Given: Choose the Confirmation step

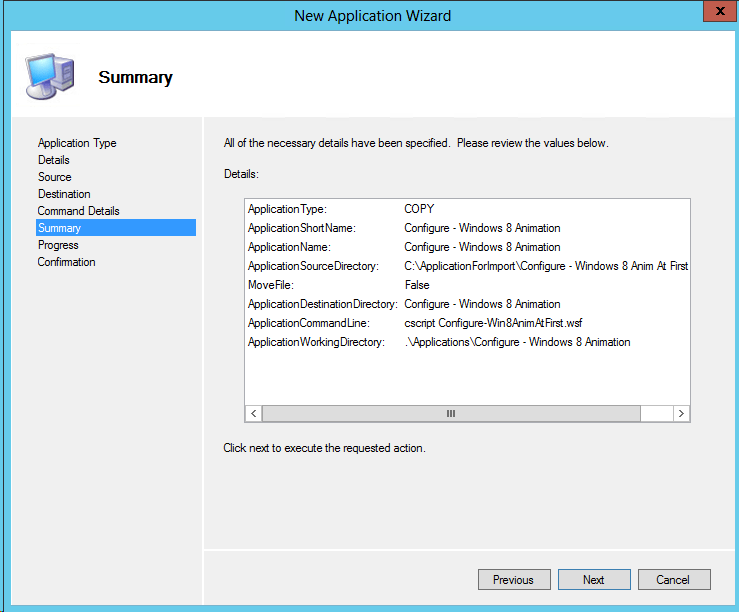Looking at the screenshot, I should click(x=67, y=262).
